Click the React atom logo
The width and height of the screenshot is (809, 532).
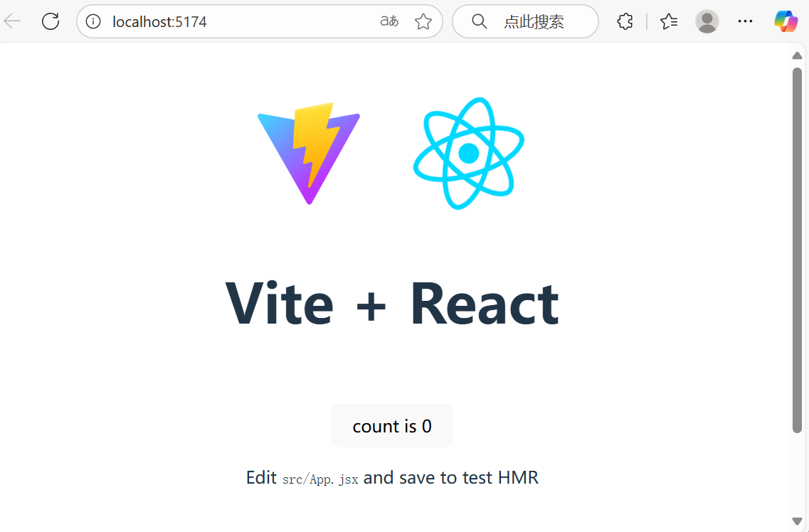(x=468, y=154)
